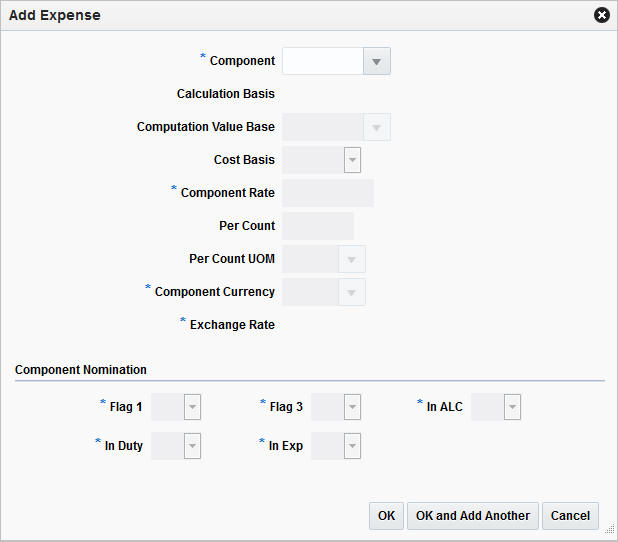Expand the Flag 3 dropdown
The height and width of the screenshot is (542, 618).
[351, 407]
